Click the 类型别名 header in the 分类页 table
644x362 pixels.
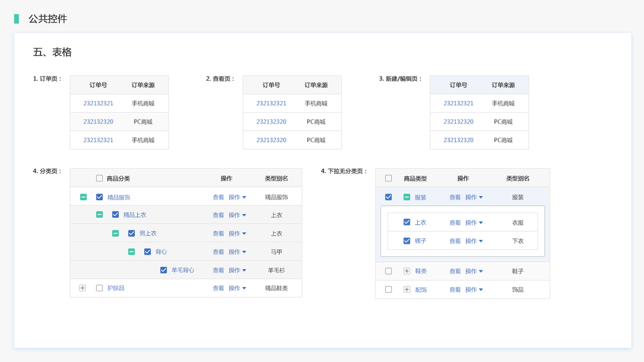tap(276, 179)
